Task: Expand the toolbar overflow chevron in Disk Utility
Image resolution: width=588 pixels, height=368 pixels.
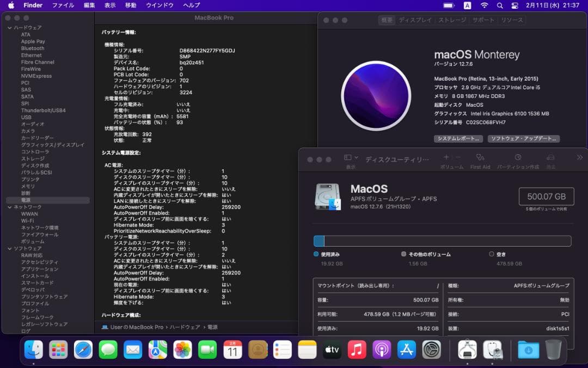Action: [579, 157]
